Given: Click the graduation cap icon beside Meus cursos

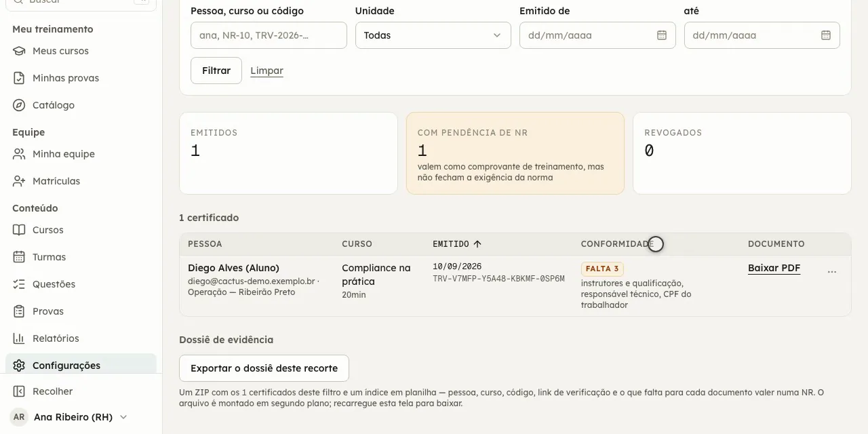Looking at the screenshot, I should click(19, 51).
